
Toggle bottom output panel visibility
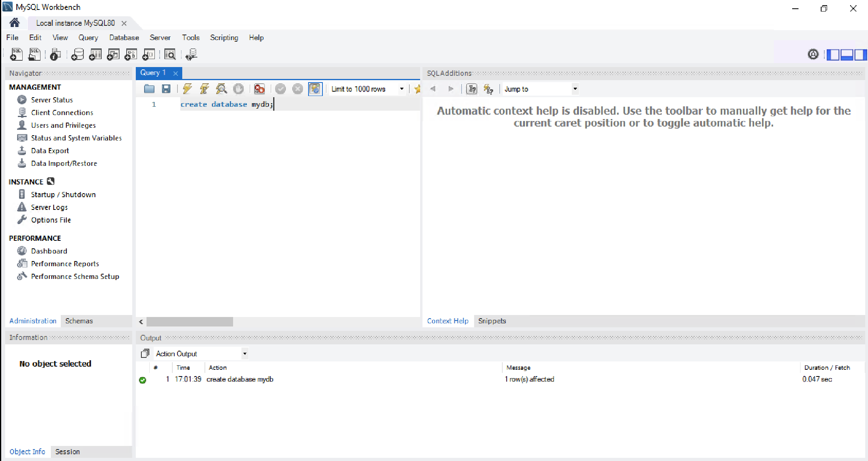(847, 54)
